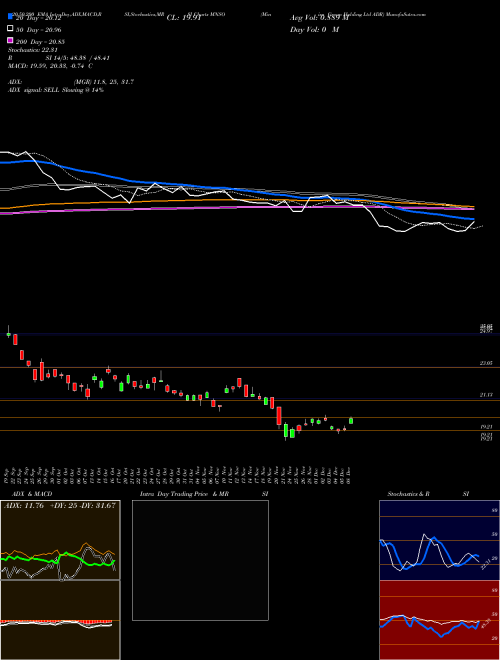The width and height of the screenshot is (500, 660).
Task: Click the 'Intra Day Trading Price & MRSI' title
Action: 204,494
